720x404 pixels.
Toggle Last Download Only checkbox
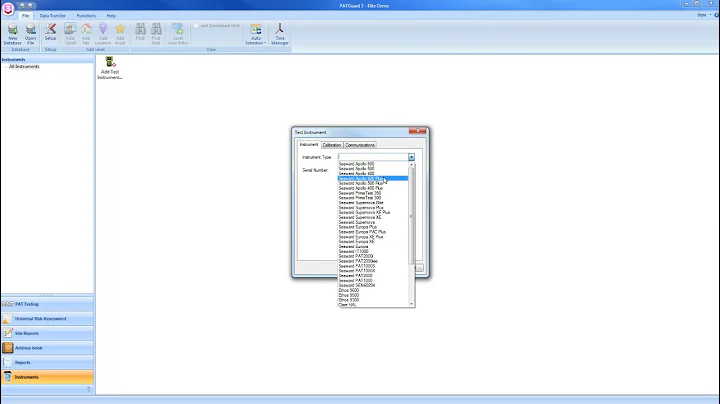pos(196,26)
